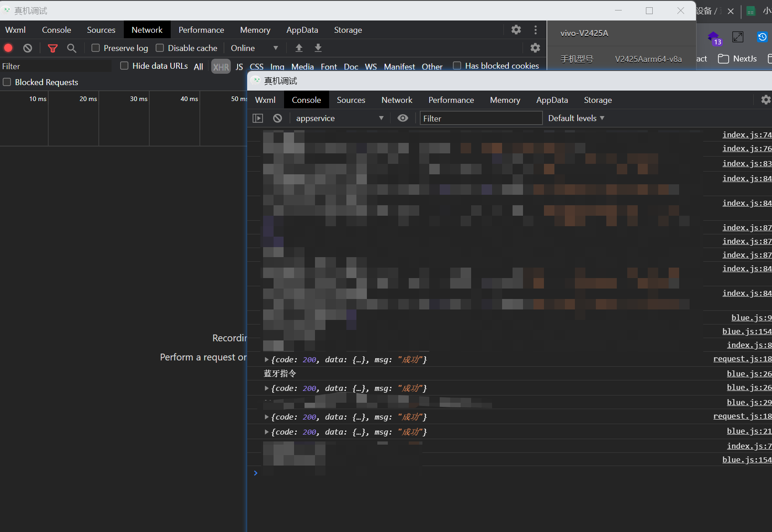Import HAR file upload arrow icon
Viewport: 772px width, 532px height.
coord(299,48)
